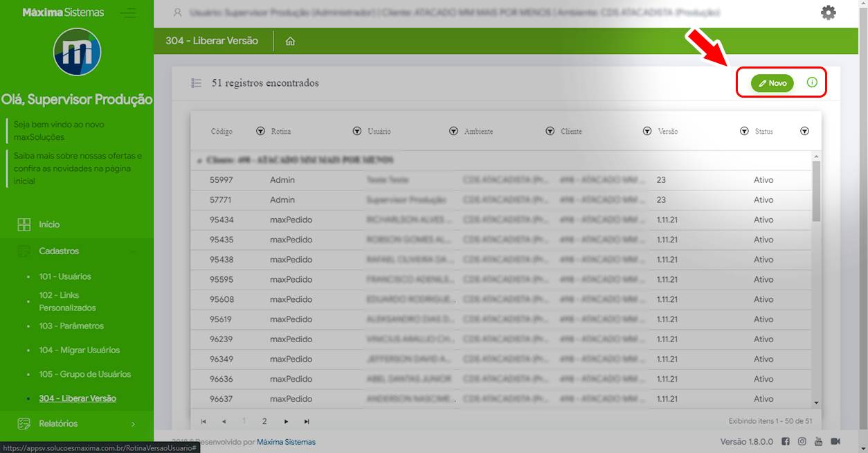868x453 pixels.
Task: Click the list icon beside registros encontrados
Action: tap(197, 83)
